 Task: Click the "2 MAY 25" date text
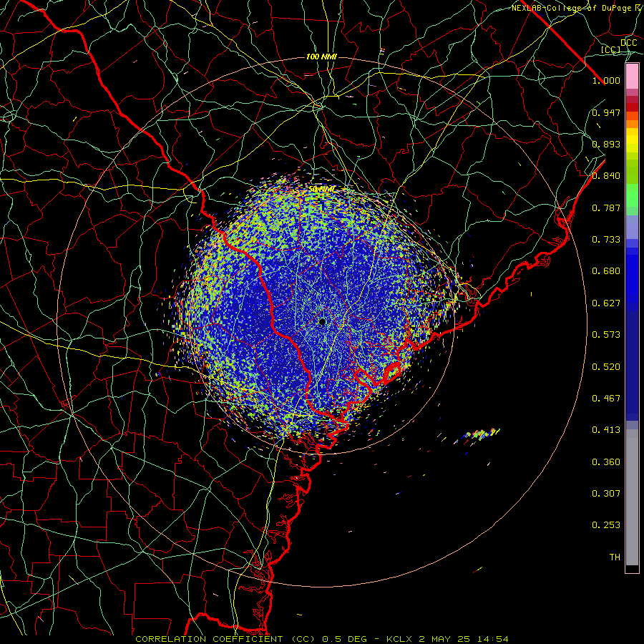(x=444, y=639)
